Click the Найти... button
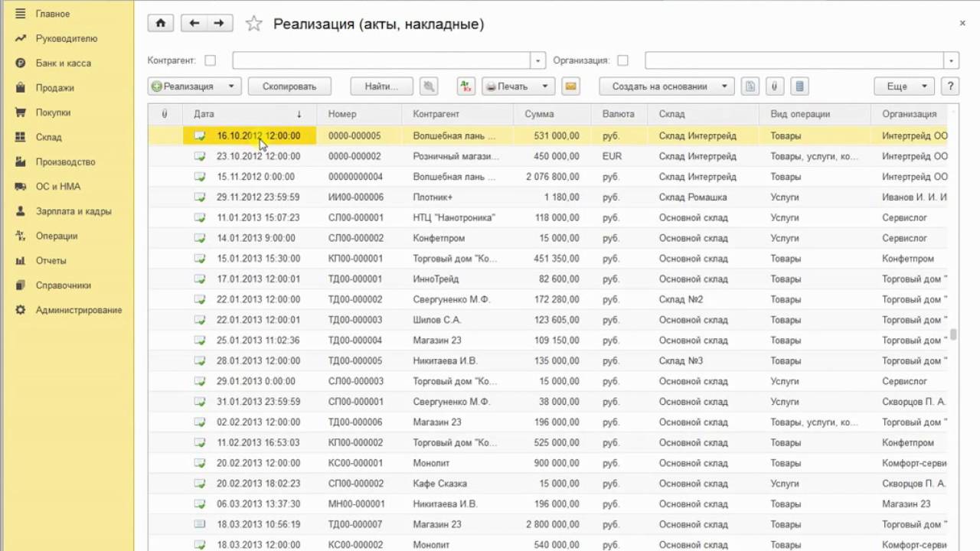Viewport: 980px width, 551px height. pyautogui.click(x=381, y=86)
